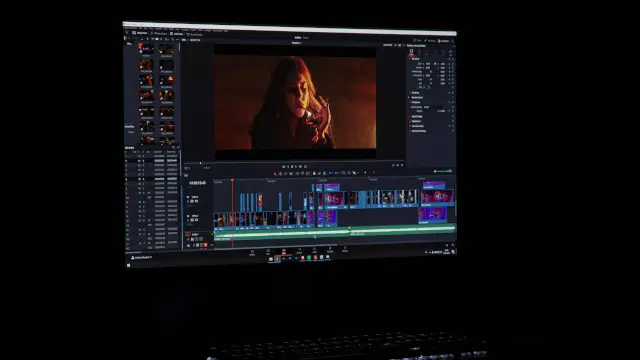The width and height of the screenshot is (640, 360).
Task: Select the Video tab in Inspector
Action: tap(411, 52)
